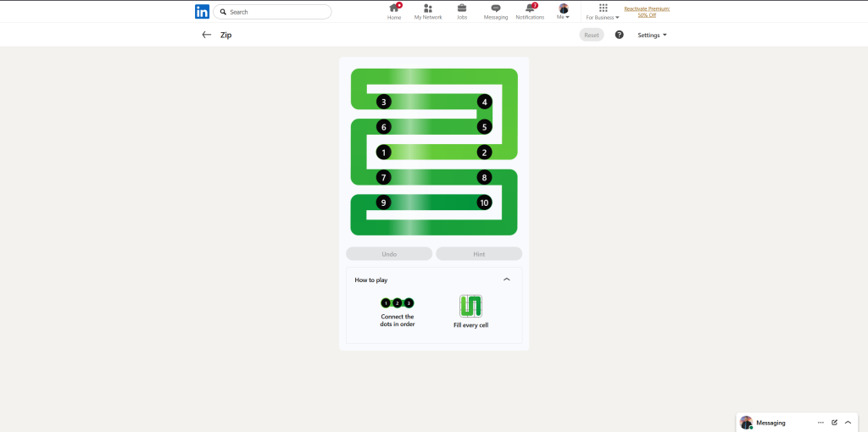This screenshot has height=432, width=868.
Task: Click dot number 2 on the grid
Action: [484, 152]
